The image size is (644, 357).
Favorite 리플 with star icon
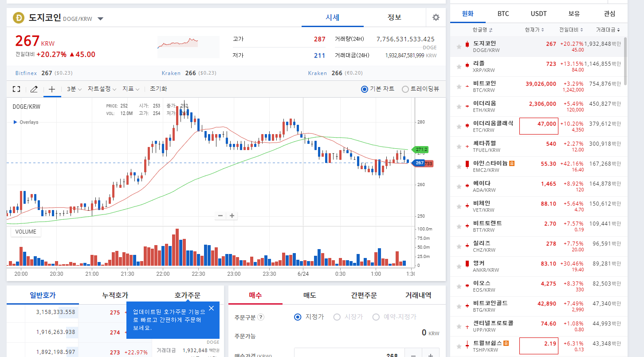(459, 67)
